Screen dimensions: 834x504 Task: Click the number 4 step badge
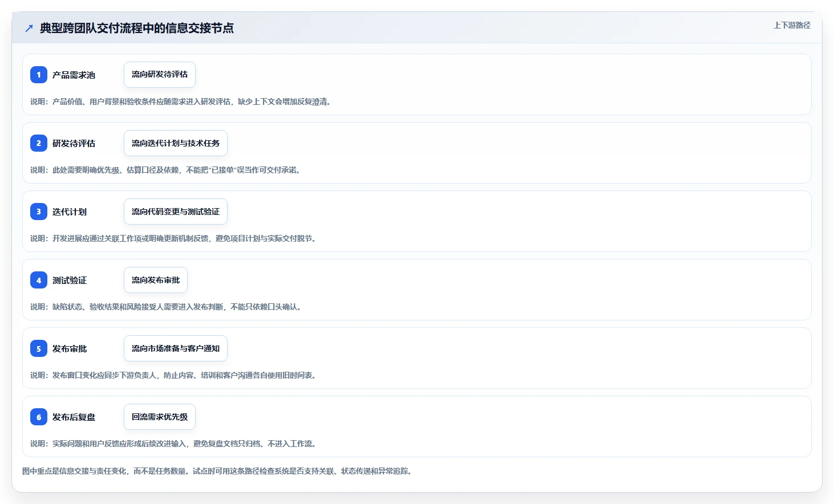[39, 280]
